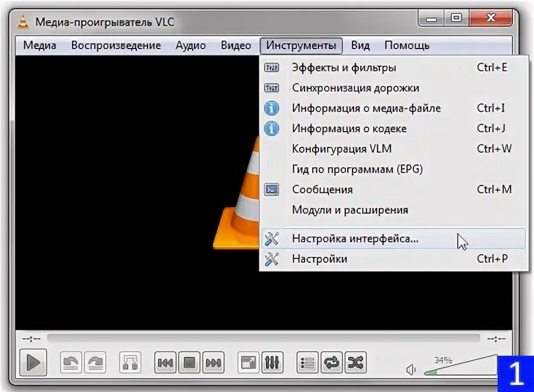This screenshot has height=392, width=534.
Task: Choose Информация о медиа-файле
Action: click(x=393, y=108)
